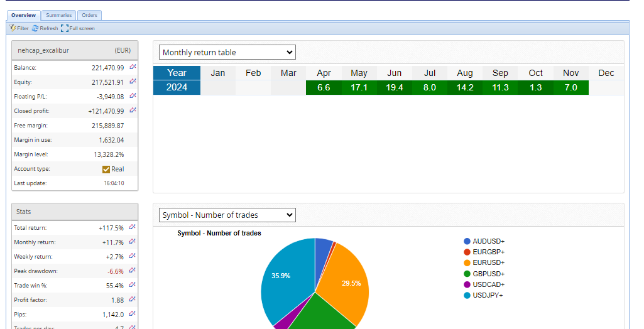The image size is (644, 329).
Task: Open chart icon for Floating P/L
Action: click(133, 96)
